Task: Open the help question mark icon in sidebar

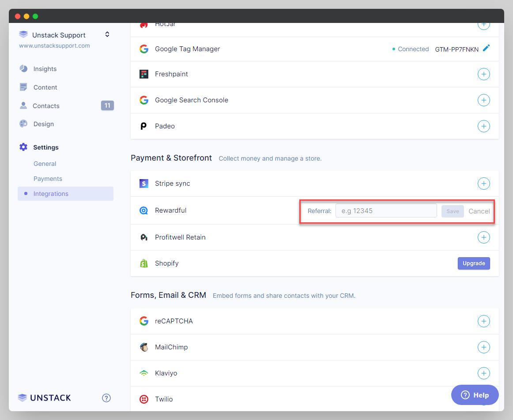Action: [106, 398]
